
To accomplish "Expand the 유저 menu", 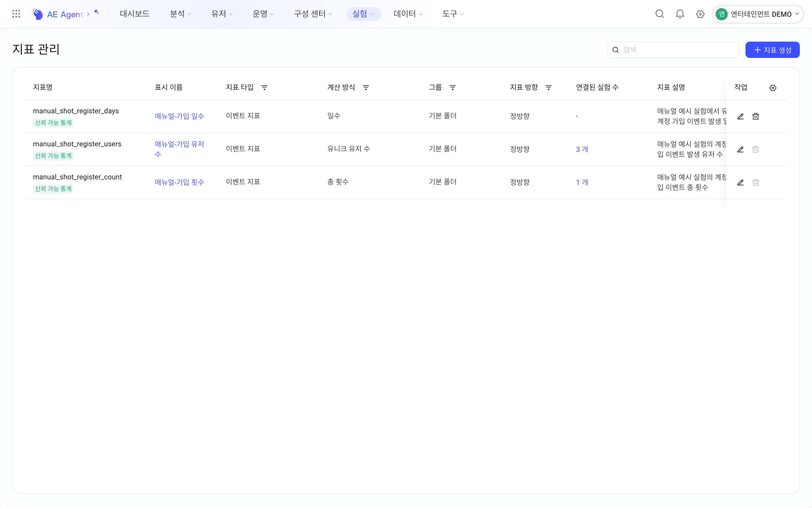I will pos(222,14).
